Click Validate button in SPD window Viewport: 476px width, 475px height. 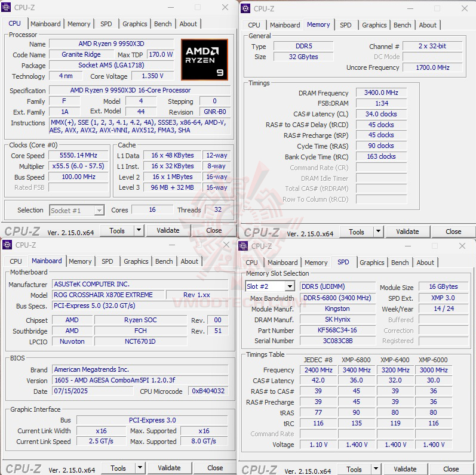coord(405,469)
